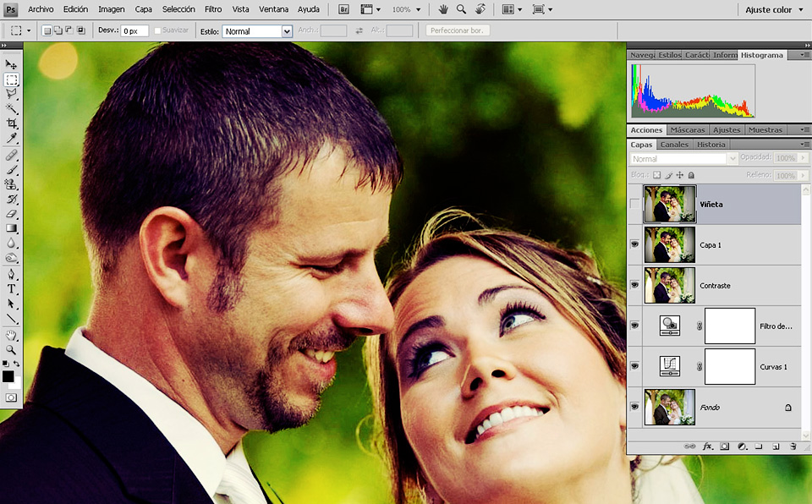Hide the Fondo layer
Viewport: 812px width, 504px height.
click(634, 407)
